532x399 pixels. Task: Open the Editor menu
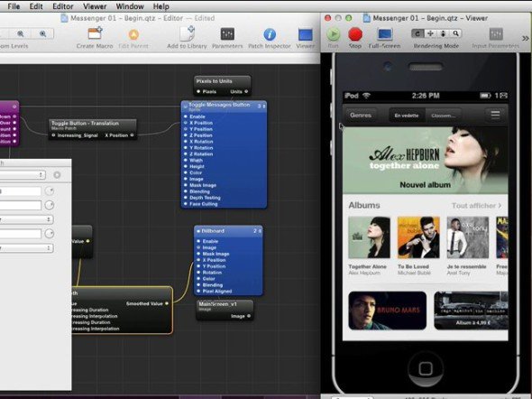(x=63, y=6)
